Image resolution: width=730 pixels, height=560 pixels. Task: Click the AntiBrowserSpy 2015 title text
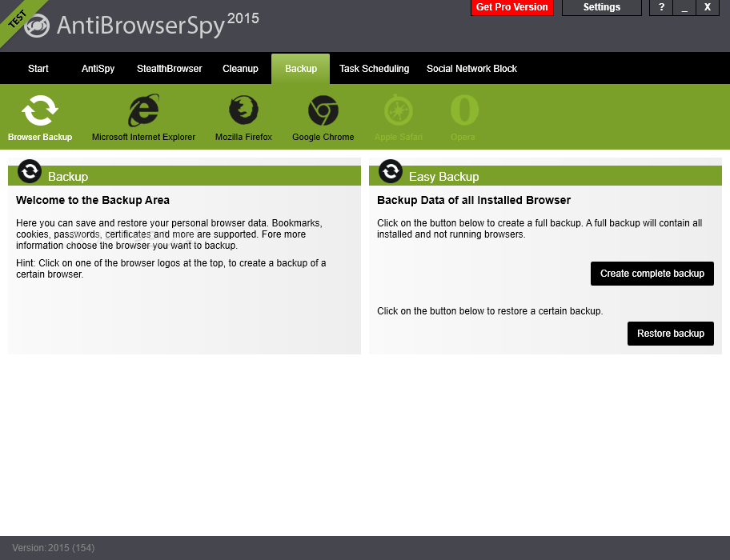158,25
